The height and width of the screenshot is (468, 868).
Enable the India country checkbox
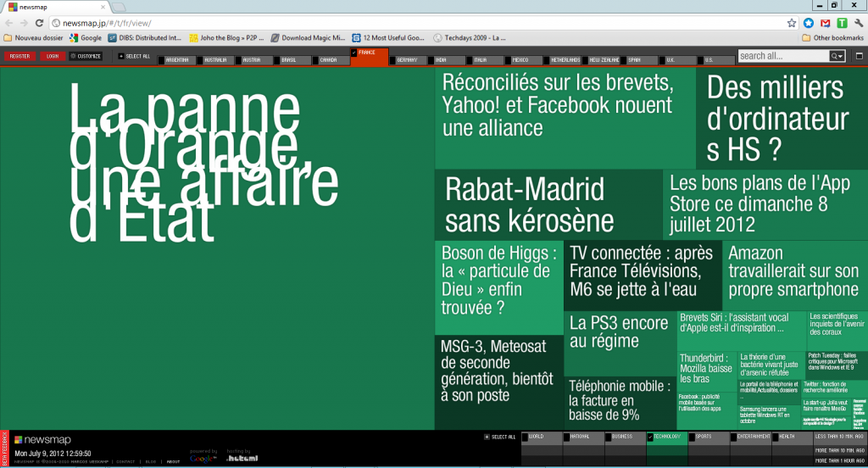tap(431, 60)
